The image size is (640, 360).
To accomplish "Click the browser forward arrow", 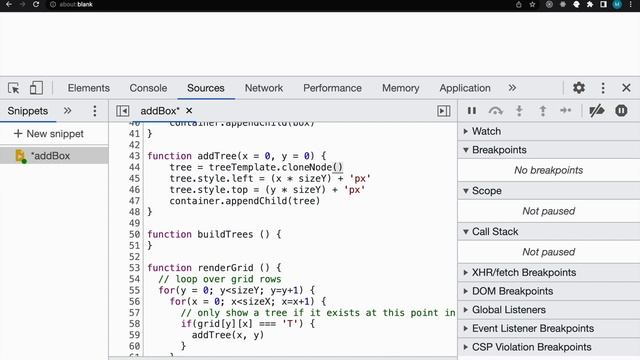I will tap(22, 4).
